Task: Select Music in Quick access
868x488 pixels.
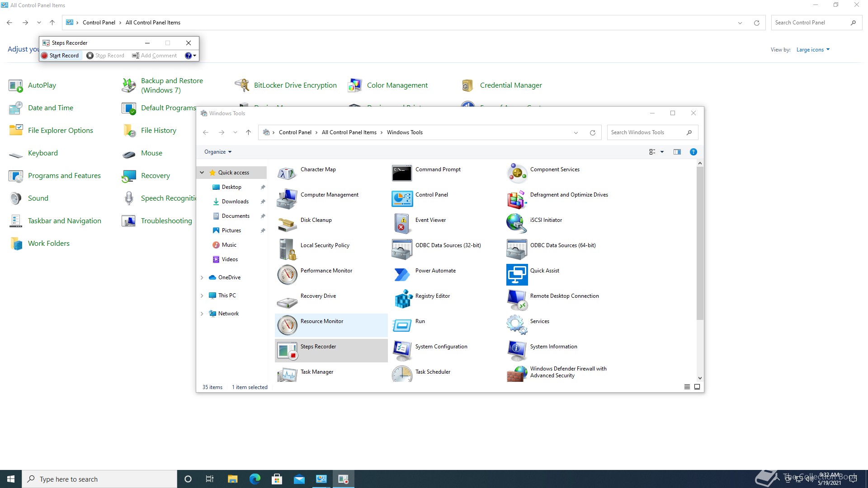Action: [x=229, y=245]
